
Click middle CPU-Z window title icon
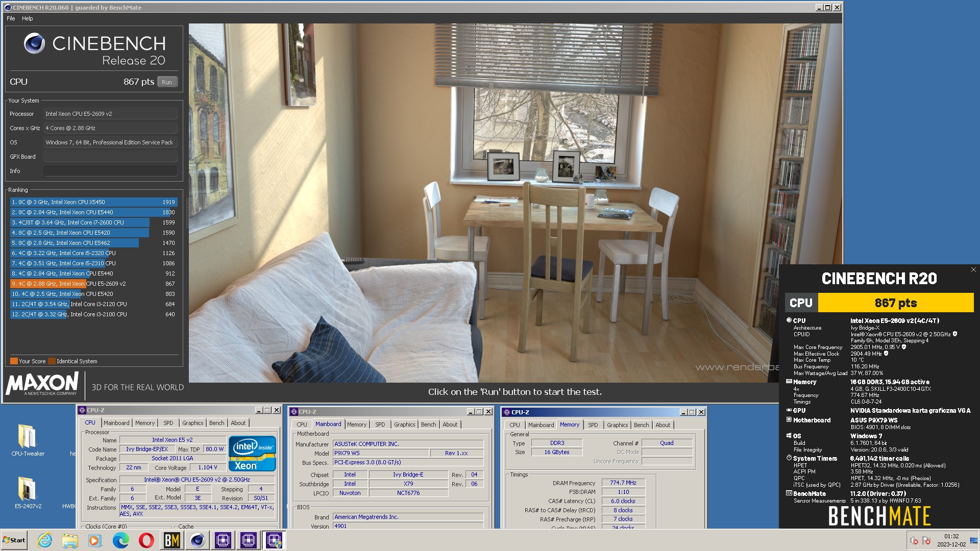(294, 412)
